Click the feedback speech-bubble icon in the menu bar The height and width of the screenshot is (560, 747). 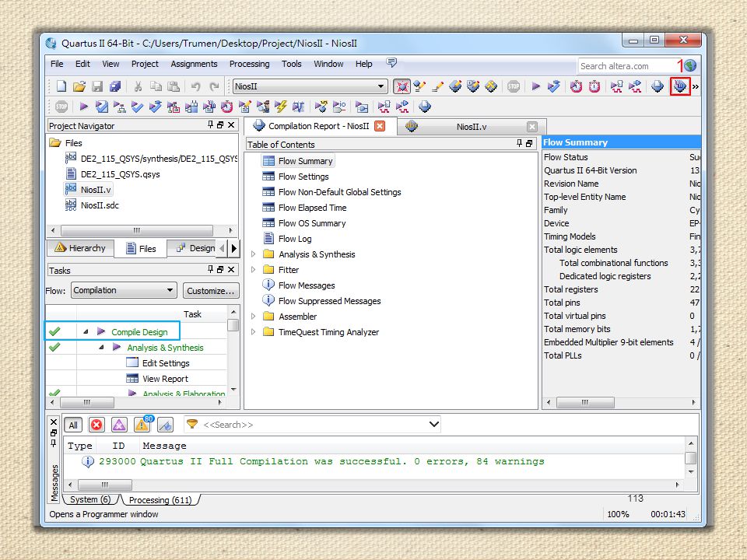[x=391, y=63]
